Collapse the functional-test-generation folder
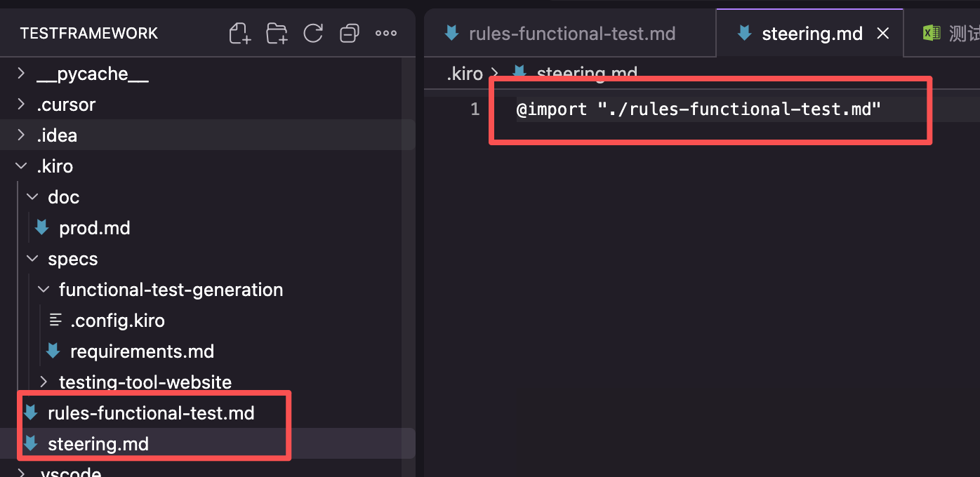This screenshot has width=980, height=477. pos(44,290)
